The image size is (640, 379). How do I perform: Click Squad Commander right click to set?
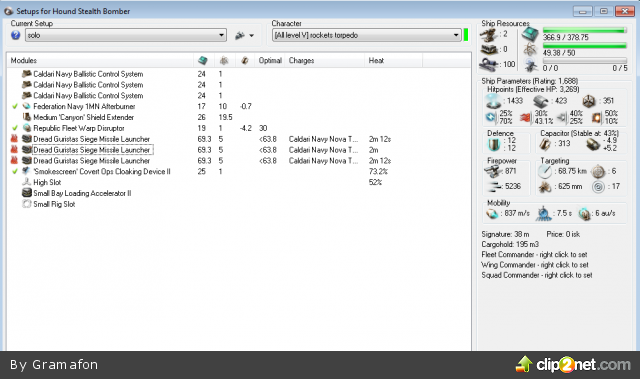(537, 275)
